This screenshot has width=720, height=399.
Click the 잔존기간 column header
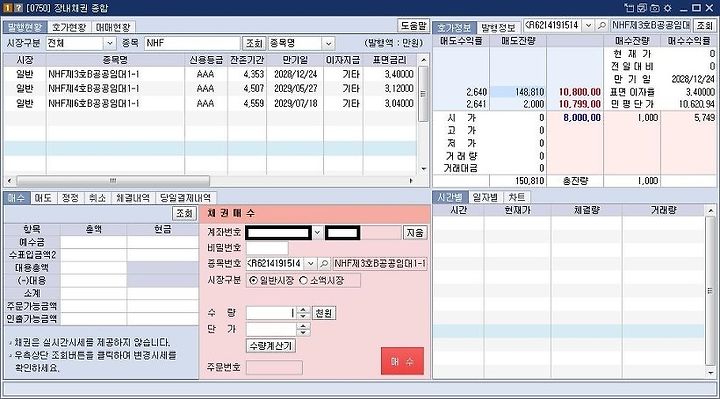(x=247, y=60)
